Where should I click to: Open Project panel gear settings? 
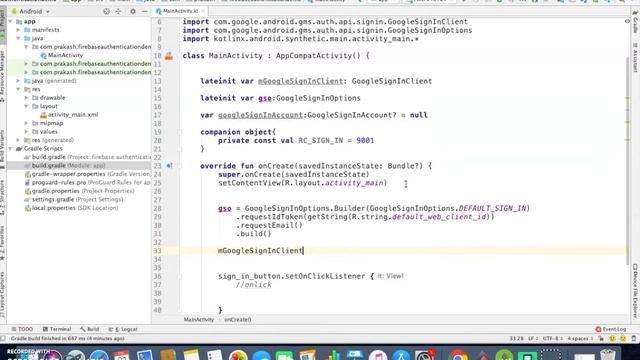(133, 11)
